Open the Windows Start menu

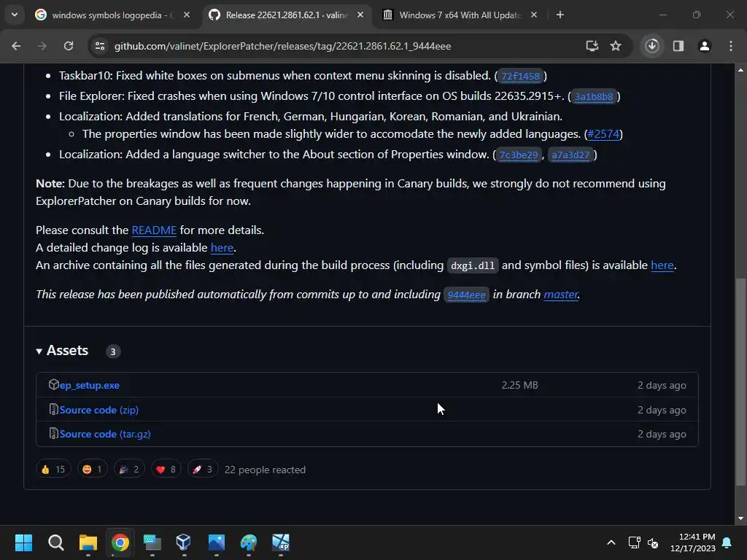coord(23,542)
